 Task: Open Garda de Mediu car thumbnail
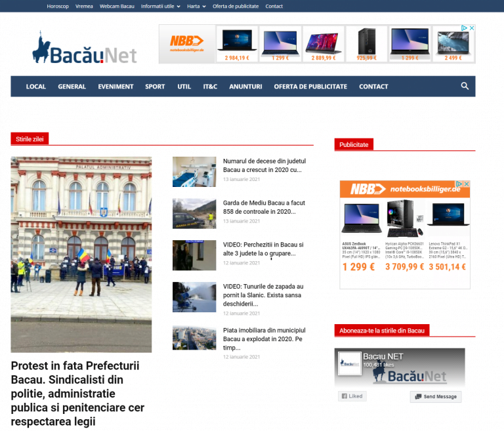click(x=194, y=213)
